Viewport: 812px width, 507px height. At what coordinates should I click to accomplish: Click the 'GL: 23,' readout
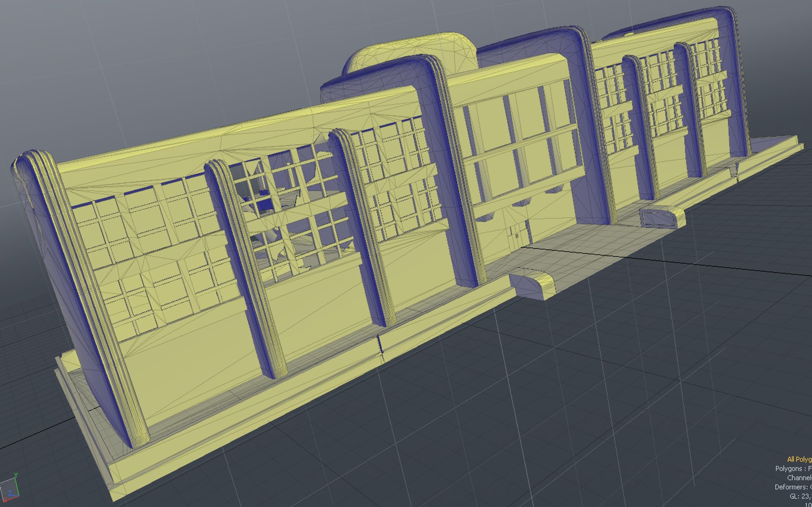tap(801, 496)
